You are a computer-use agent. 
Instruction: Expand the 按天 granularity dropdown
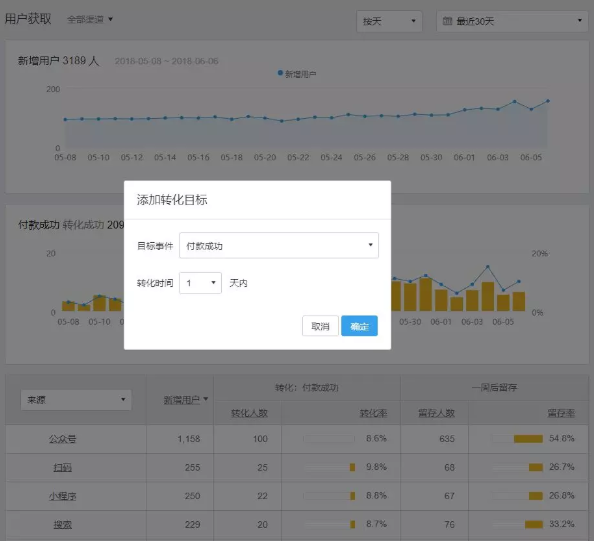coord(389,21)
